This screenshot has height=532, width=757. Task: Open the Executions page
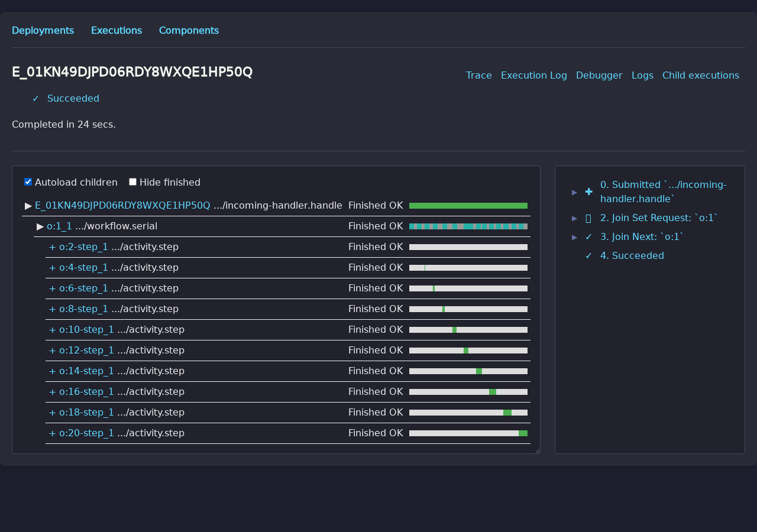117,30
